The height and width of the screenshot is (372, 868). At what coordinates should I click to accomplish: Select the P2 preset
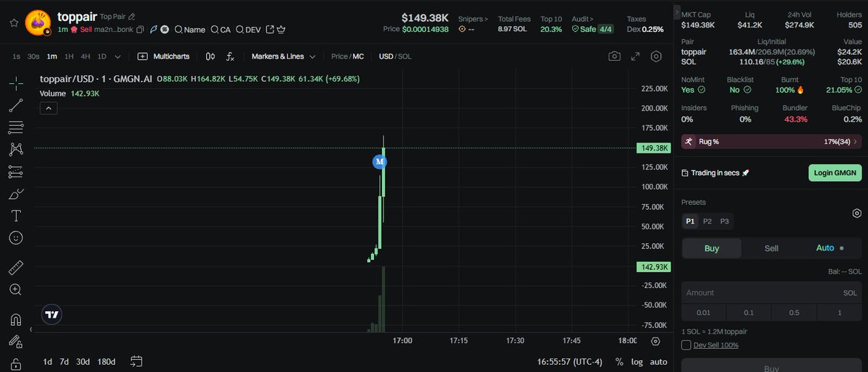click(x=707, y=221)
